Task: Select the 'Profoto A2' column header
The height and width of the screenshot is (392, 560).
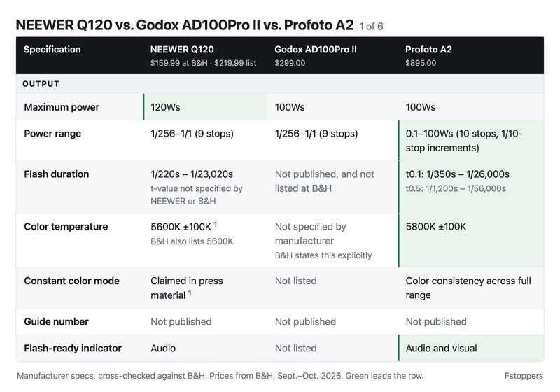Action: pyautogui.click(x=428, y=50)
